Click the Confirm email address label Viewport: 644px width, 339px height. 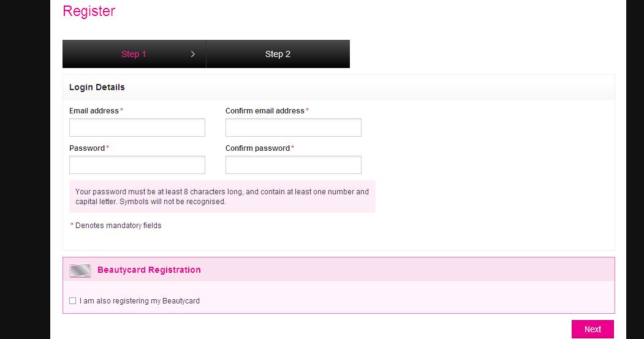coord(265,111)
